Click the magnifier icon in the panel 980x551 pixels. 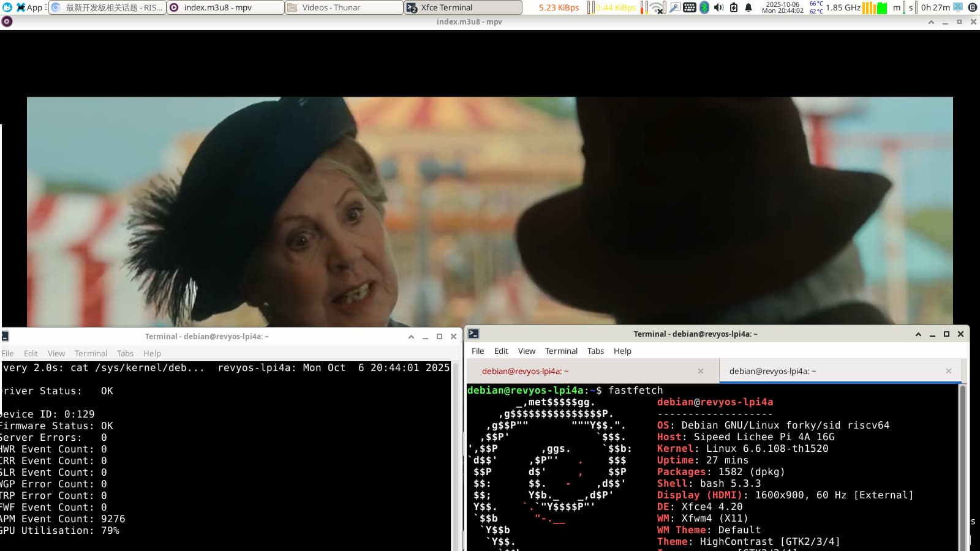[674, 7]
